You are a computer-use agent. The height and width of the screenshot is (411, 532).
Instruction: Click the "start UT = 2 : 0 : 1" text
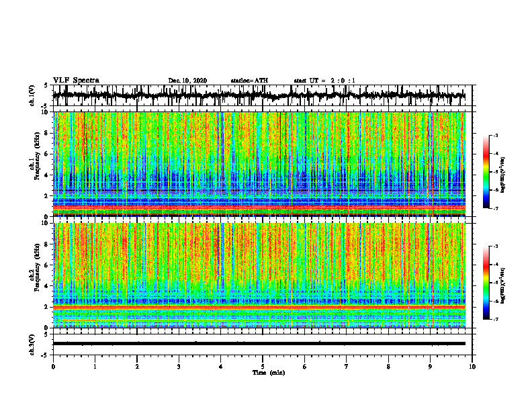click(x=324, y=81)
